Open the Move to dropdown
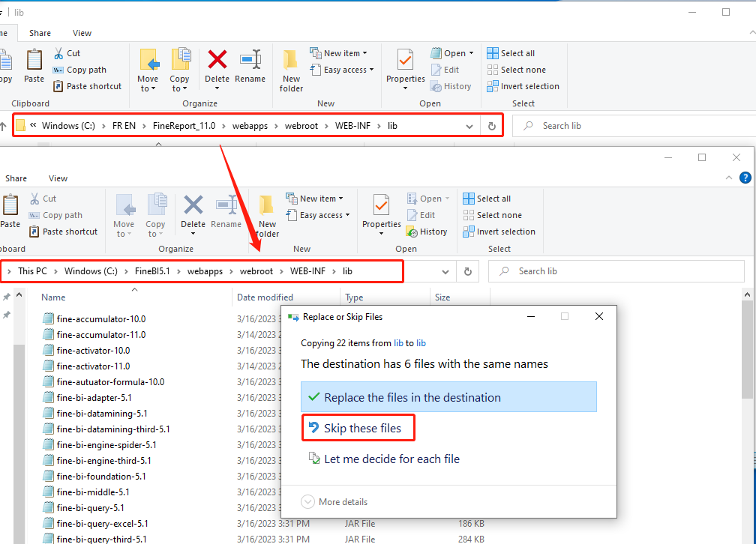The width and height of the screenshot is (756, 544). click(148, 69)
